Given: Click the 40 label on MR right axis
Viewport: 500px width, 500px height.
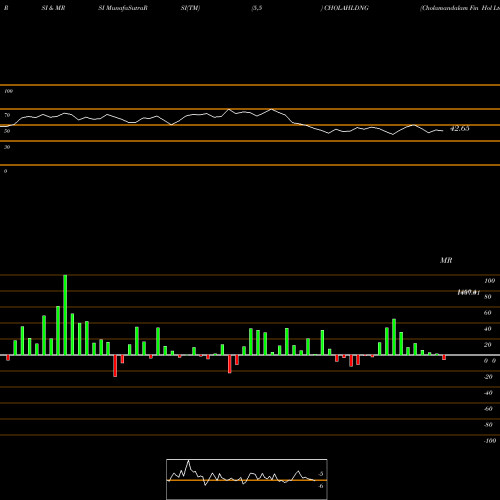Looking at the screenshot, I should pos(488,329).
